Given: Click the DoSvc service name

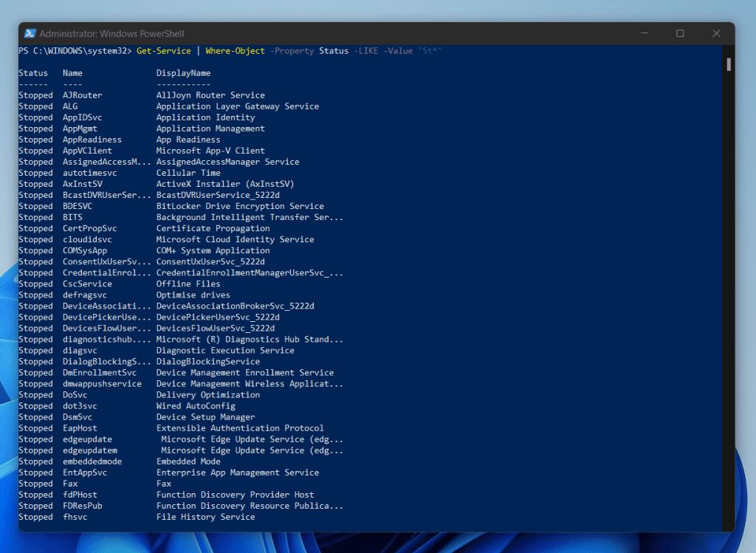Looking at the screenshot, I should pyautogui.click(x=75, y=394).
